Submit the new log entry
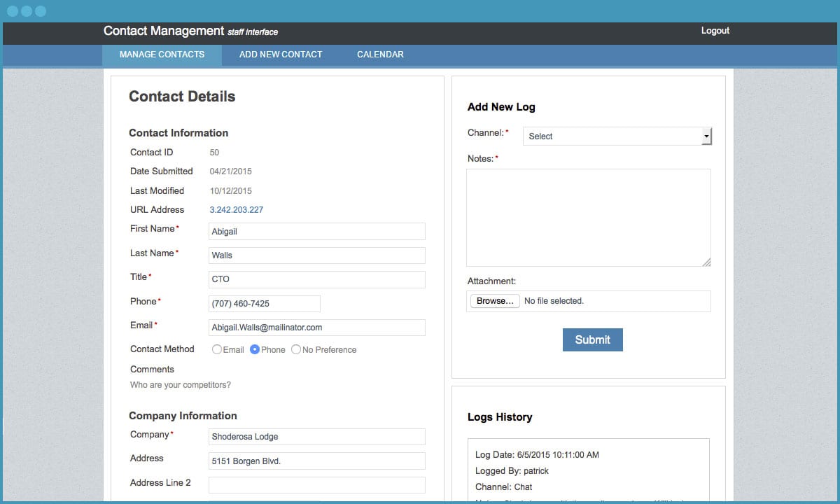The width and height of the screenshot is (840, 504). 592,339
